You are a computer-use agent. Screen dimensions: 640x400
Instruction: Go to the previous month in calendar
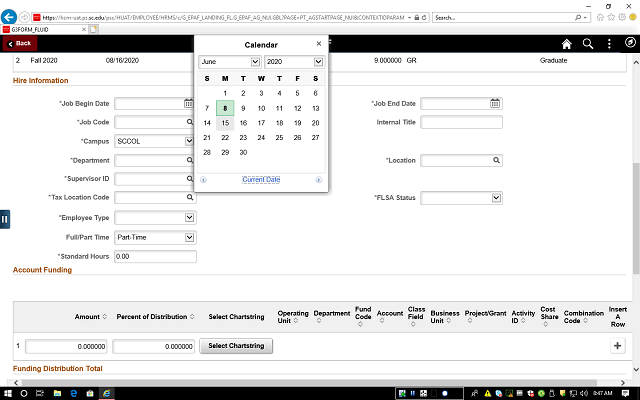[203, 180]
